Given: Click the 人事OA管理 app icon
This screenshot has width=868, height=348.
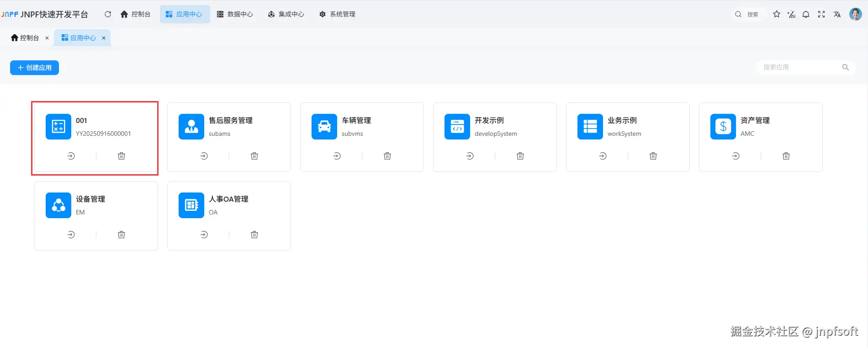Looking at the screenshot, I should (x=191, y=205).
